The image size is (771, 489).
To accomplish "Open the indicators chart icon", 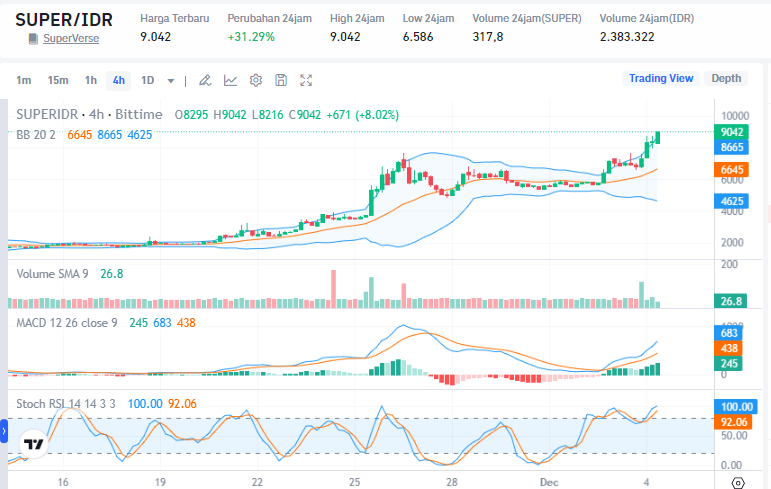I will pos(230,80).
